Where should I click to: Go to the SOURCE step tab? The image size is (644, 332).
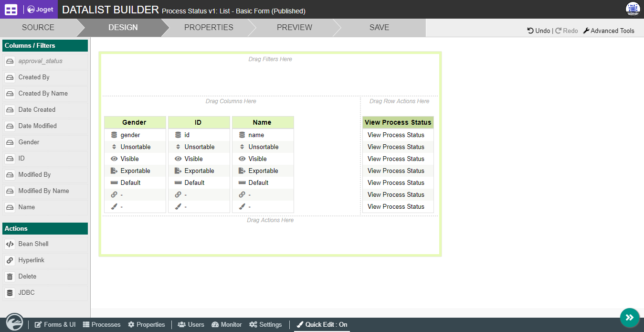(x=38, y=28)
